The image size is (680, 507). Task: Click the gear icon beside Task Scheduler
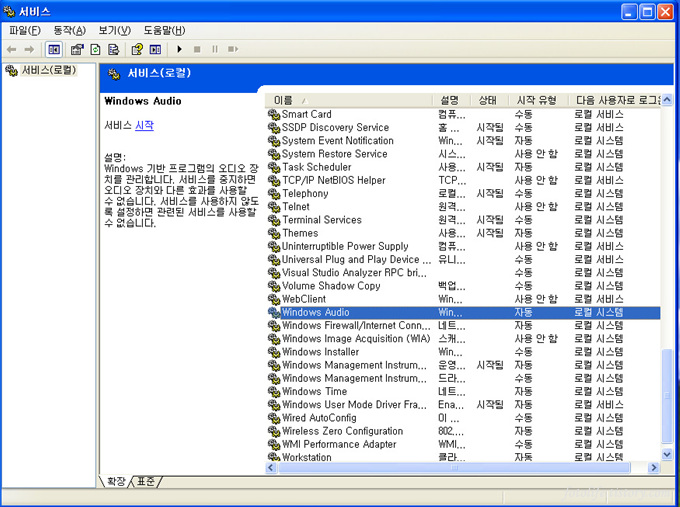(274, 167)
